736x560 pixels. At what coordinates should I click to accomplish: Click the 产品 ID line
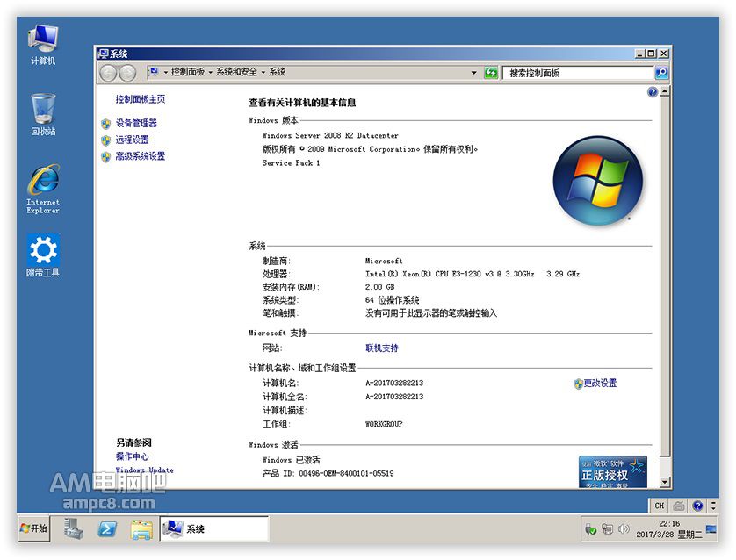point(328,474)
